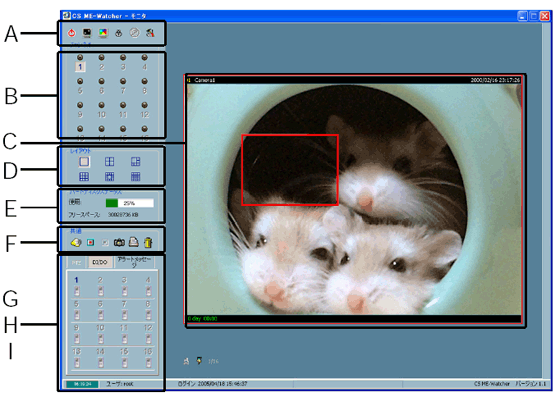Toggle DI/DO switch number 2
This screenshot has width=560, height=397.
(101, 291)
